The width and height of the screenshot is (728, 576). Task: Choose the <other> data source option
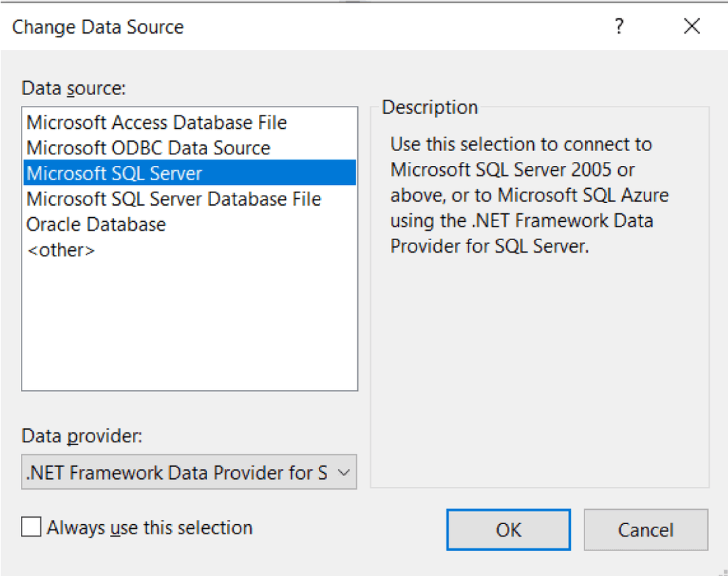pos(61,250)
